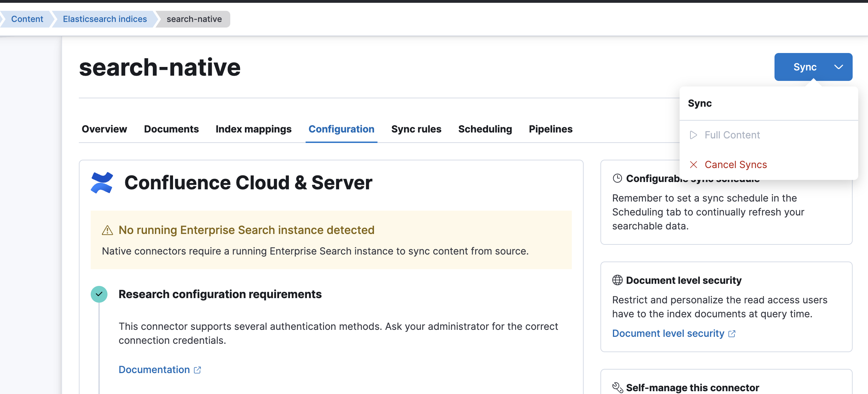Click the search-native breadcrumb
This screenshot has width=868, height=394.
194,19
